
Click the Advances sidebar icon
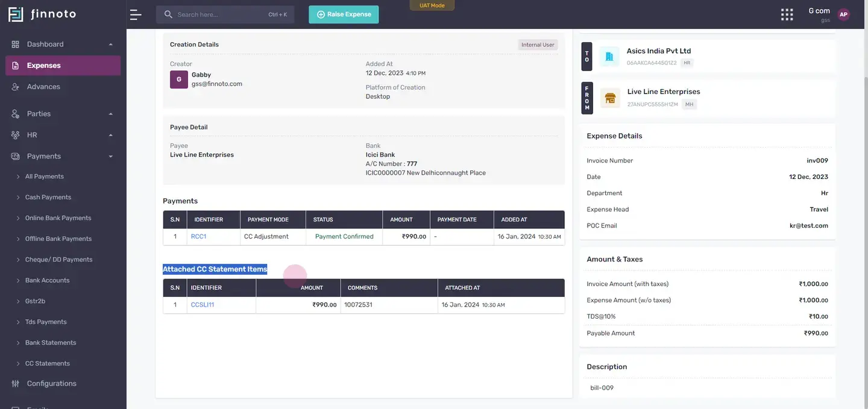(16, 87)
